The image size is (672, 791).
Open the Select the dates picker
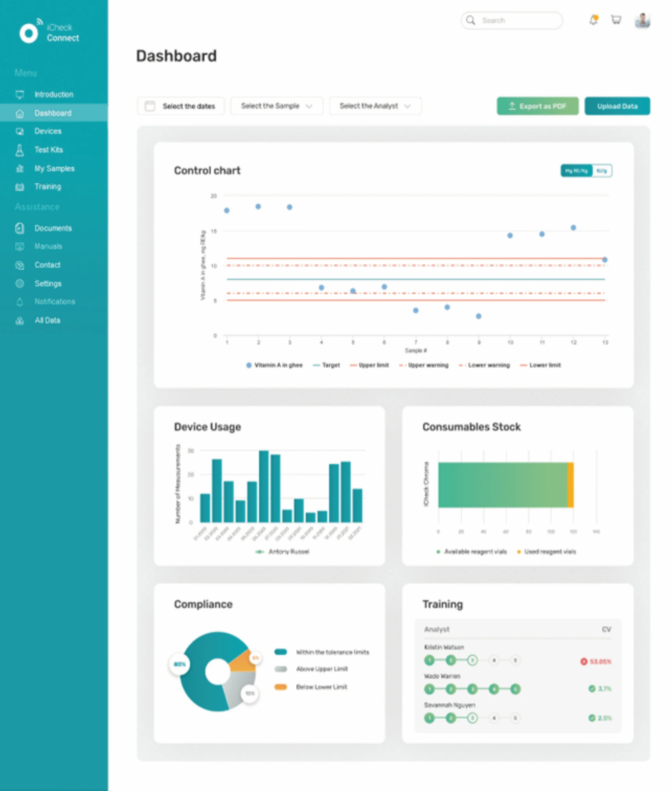coord(181,106)
